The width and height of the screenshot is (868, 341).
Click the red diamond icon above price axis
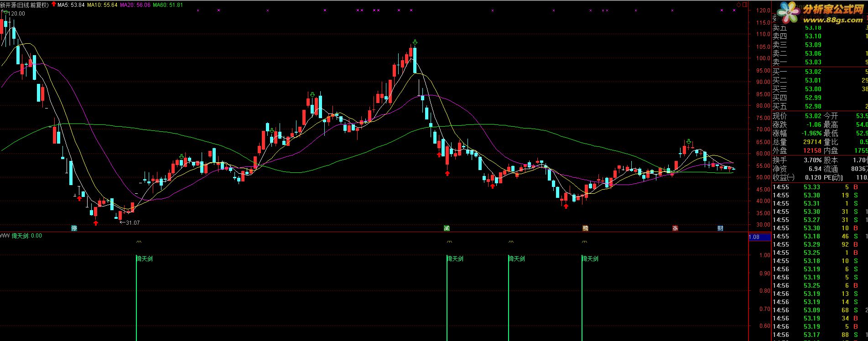[x=738, y=5]
